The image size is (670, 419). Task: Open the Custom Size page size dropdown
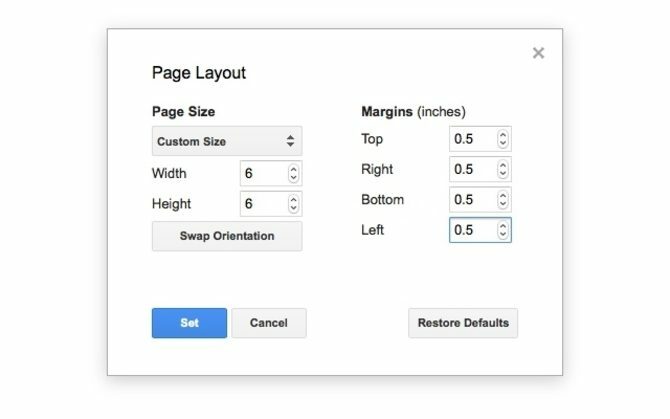[227, 141]
